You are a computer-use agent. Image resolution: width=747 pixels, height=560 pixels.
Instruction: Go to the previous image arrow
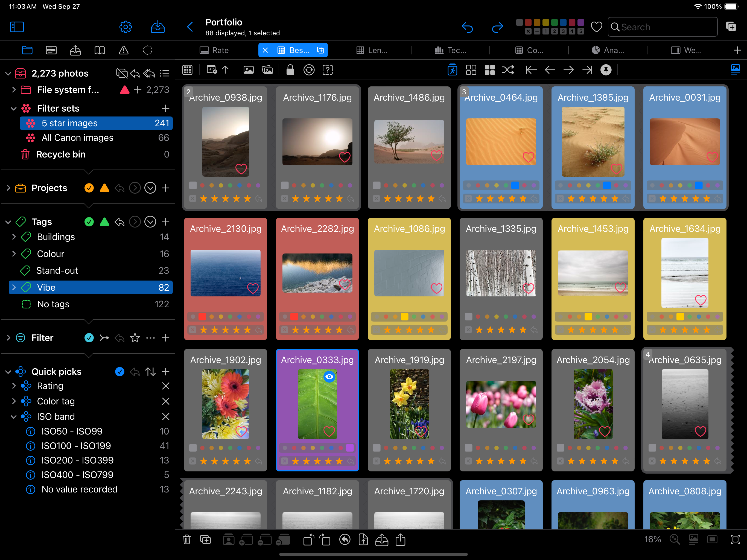click(550, 70)
